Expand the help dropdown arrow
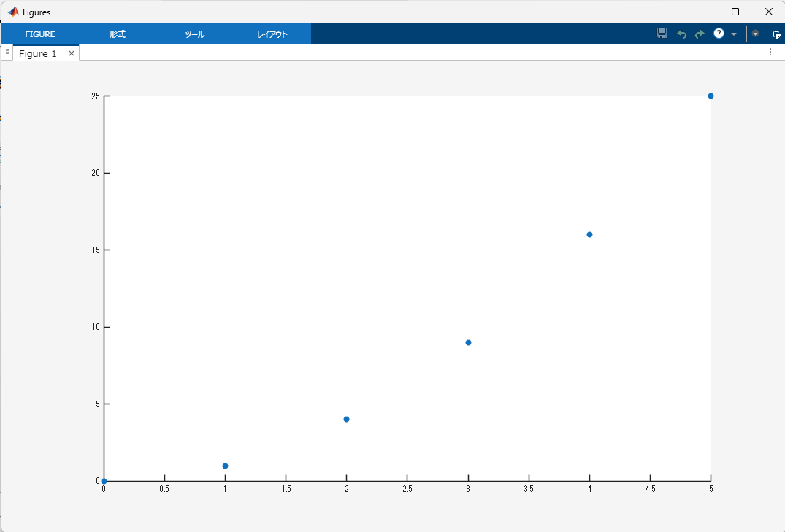The height and width of the screenshot is (532, 785). pos(733,34)
